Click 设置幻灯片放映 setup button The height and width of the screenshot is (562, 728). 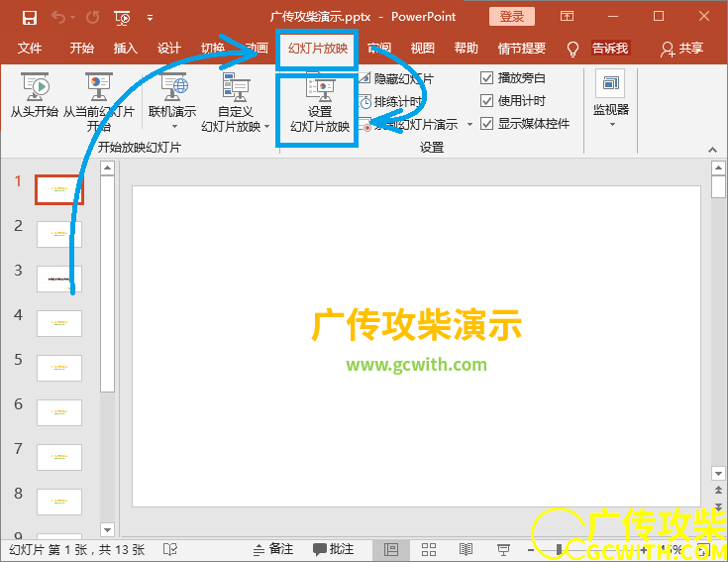coord(319,105)
